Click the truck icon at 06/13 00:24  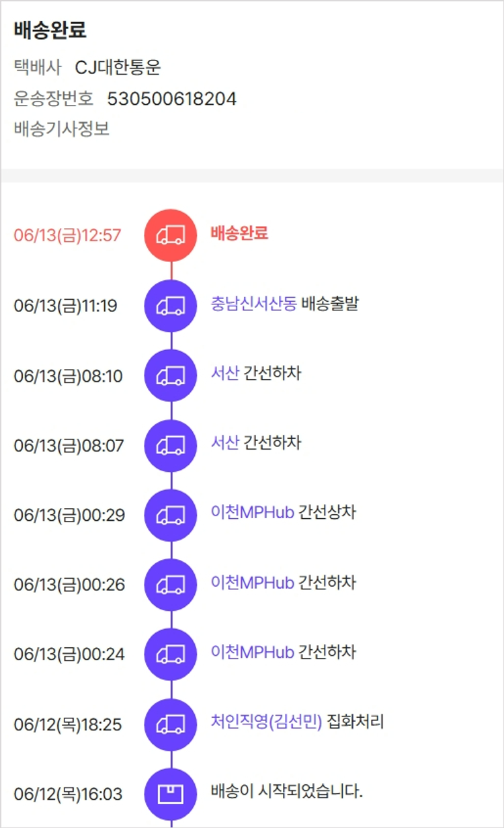pyautogui.click(x=171, y=654)
